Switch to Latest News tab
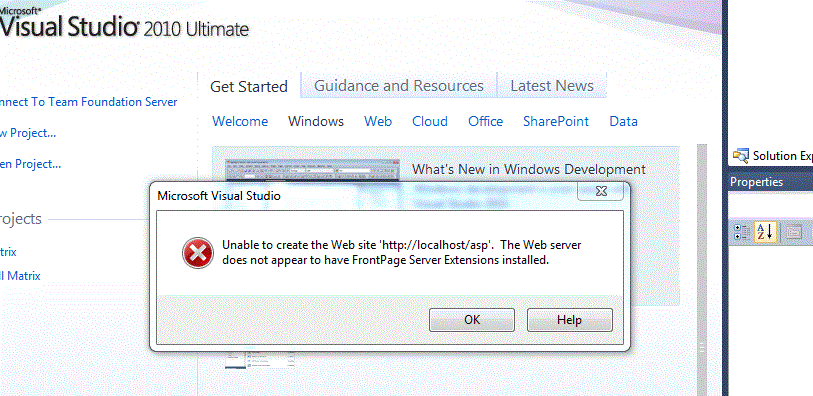The width and height of the screenshot is (813, 396). click(552, 86)
